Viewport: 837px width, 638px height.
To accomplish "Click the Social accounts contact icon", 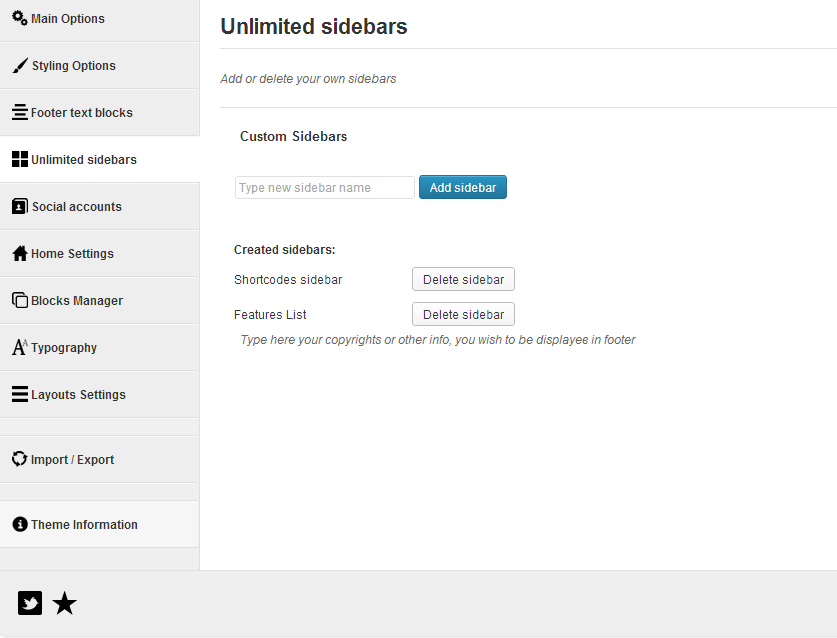I will pyautogui.click(x=20, y=207).
